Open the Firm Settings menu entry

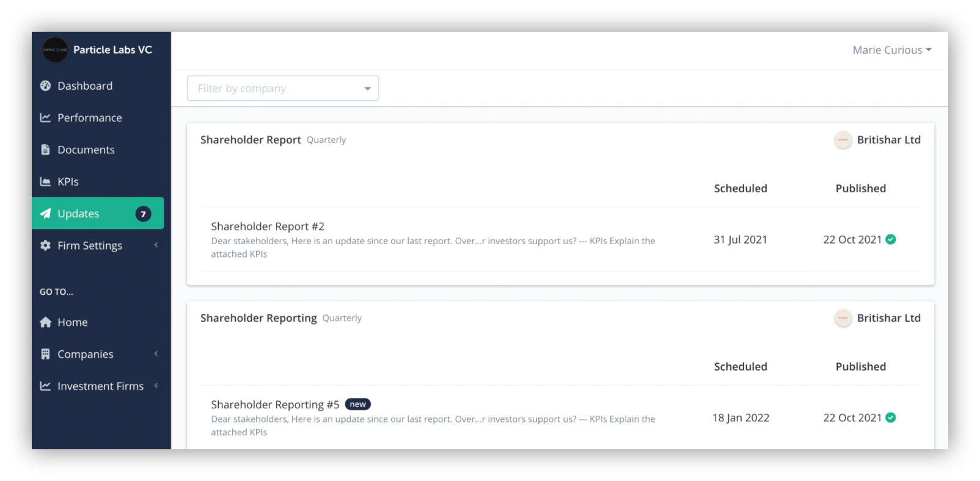click(x=98, y=245)
